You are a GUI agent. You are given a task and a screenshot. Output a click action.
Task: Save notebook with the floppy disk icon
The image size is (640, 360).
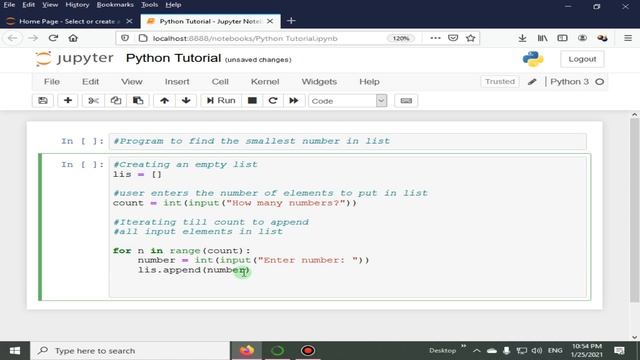(x=43, y=101)
